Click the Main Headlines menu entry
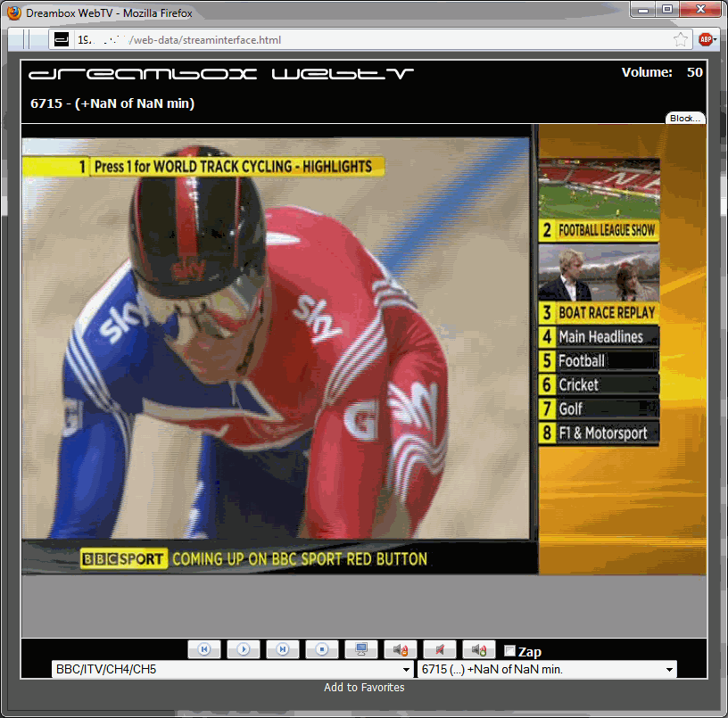728x718 pixels. click(x=599, y=336)
